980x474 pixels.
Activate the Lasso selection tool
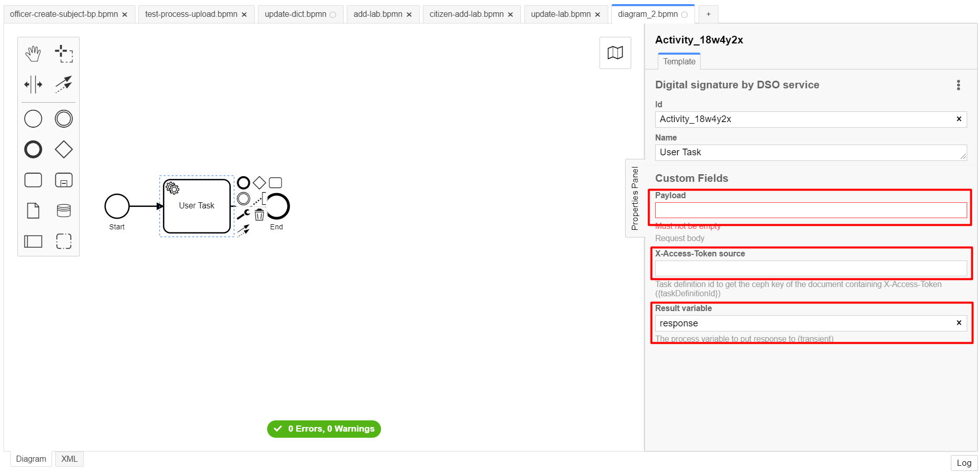click(64, 53)
